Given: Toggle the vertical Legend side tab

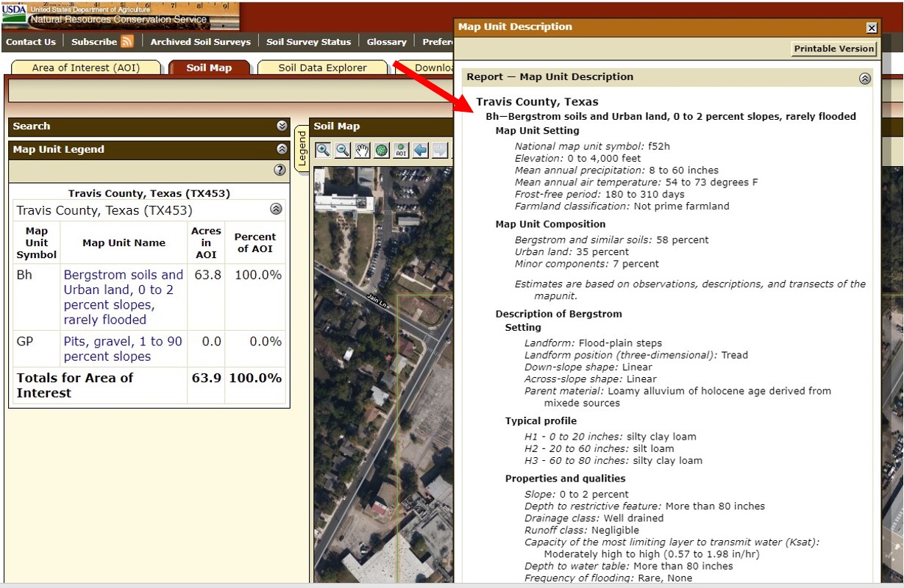Looking at the screenshot, I should click(301, 148).
